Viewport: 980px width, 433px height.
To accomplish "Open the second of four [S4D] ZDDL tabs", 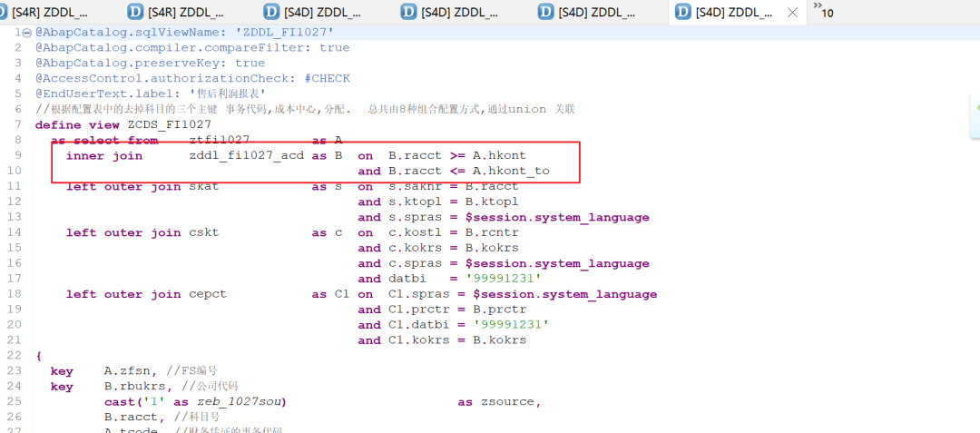I will pyautogui.click(x=450, y=12).
